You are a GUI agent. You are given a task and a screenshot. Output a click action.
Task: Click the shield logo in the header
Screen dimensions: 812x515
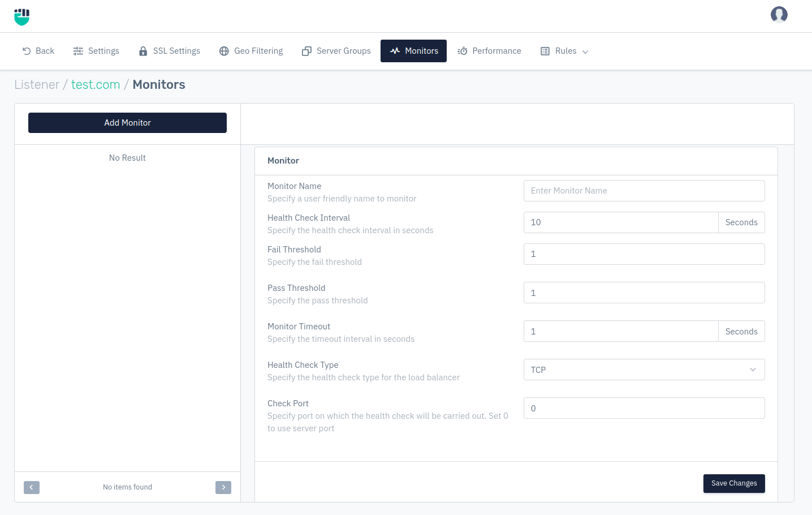(22, 17)
